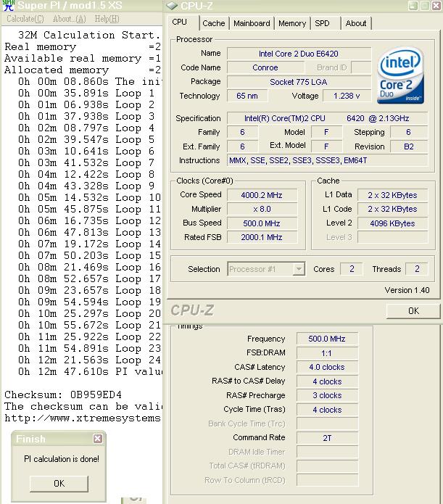Click the RAS# to CAS# Delay value
This screenshot has width=443, height=504.
point(327,381)
